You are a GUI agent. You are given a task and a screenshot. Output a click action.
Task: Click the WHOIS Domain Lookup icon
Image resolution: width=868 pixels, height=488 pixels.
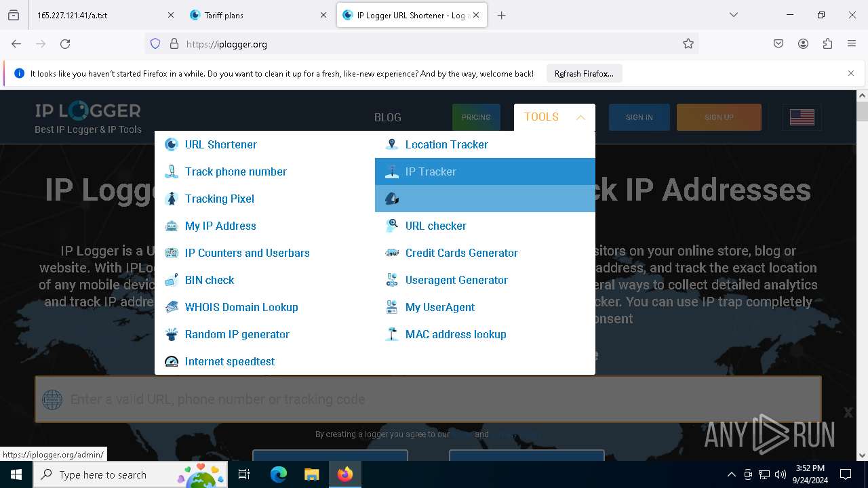point(172,307)
